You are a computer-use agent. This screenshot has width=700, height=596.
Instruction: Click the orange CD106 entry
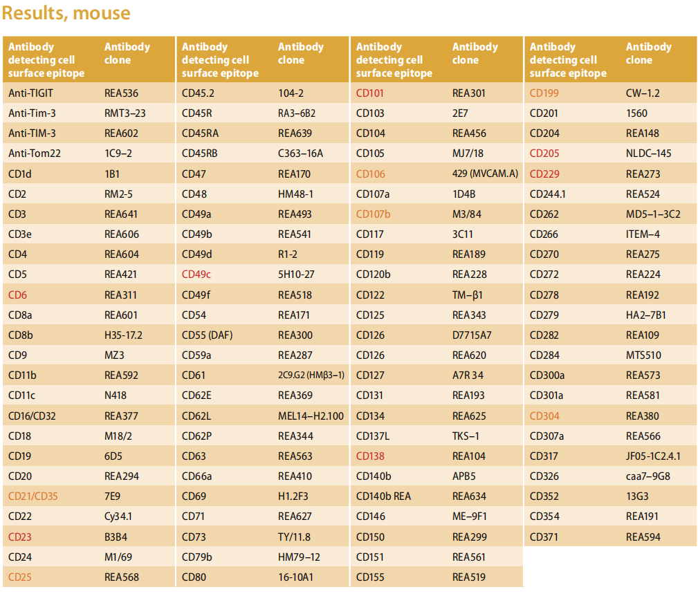click(x=371, y=174)
